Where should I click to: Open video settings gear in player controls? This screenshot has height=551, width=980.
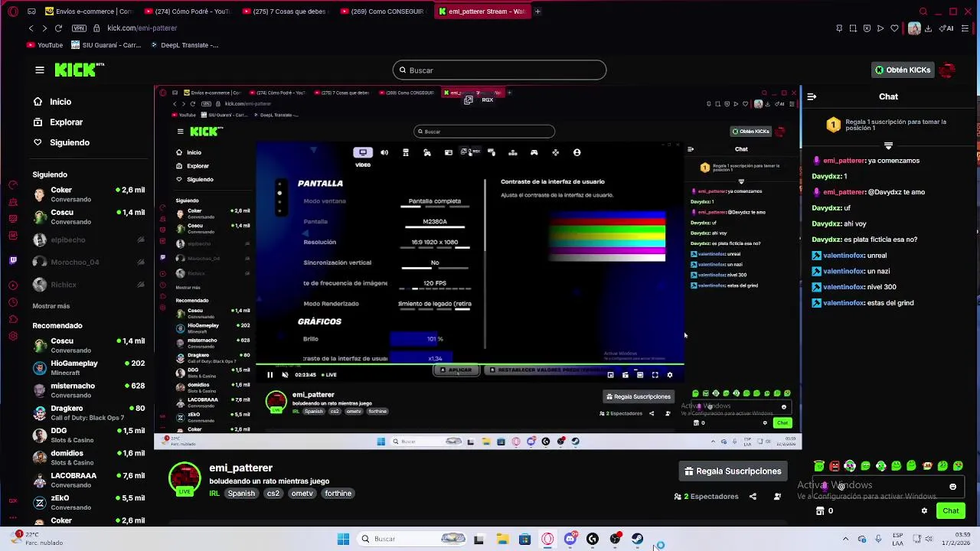coord(670,375)
